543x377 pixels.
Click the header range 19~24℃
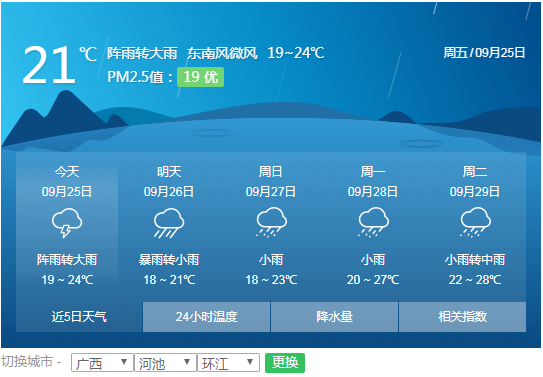[x=296, y=53]
